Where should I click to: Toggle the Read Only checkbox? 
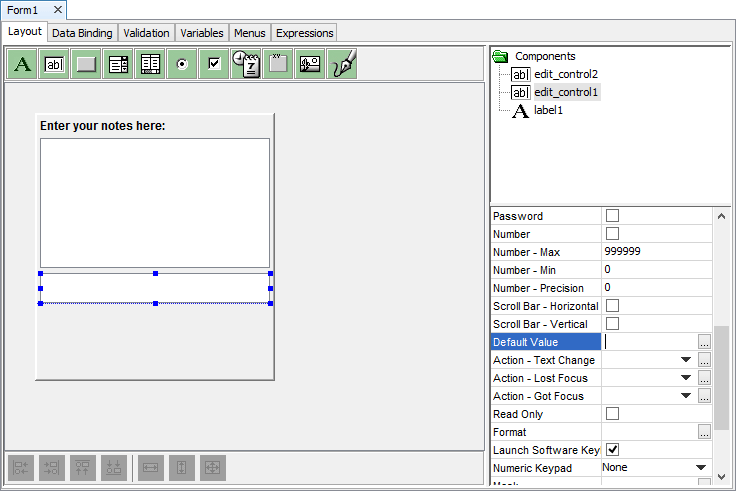(613, 414)
